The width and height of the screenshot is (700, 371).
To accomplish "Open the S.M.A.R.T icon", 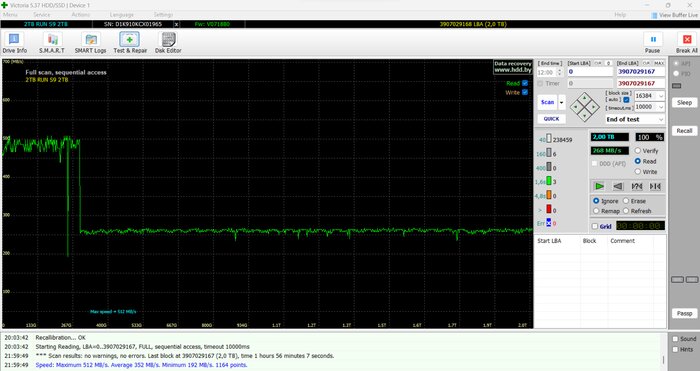I will [52, 43].
